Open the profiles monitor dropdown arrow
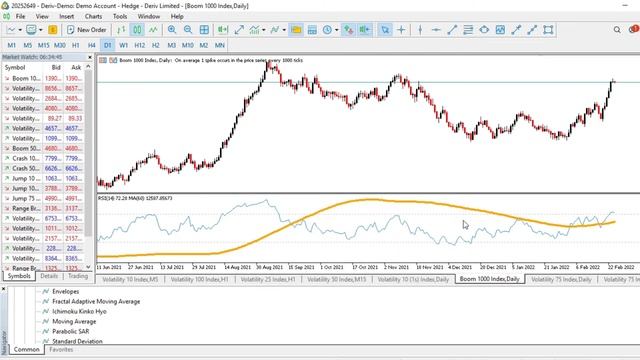The height and width of the screenshot is (360, 640). pyautogui.click(x=40, y=30)
